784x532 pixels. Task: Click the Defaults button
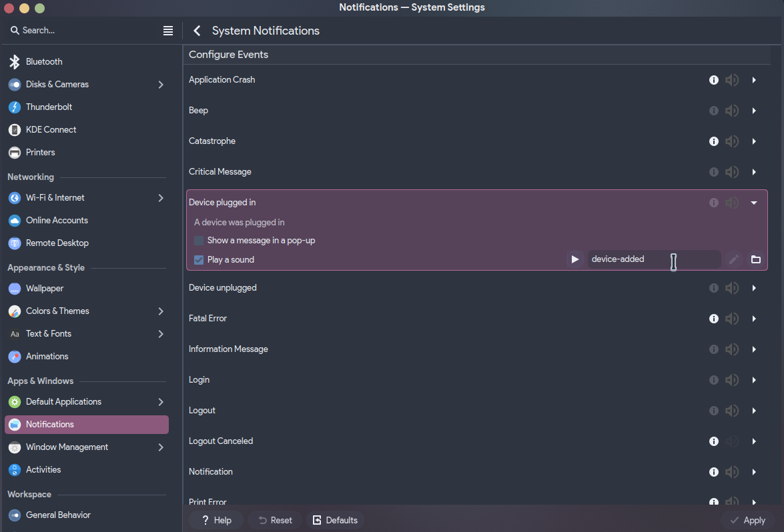tap(336, 521)
